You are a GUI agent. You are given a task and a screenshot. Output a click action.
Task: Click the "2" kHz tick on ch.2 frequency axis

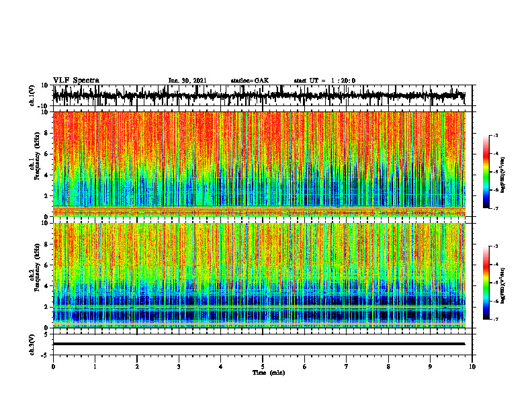[x=46, y=307]
